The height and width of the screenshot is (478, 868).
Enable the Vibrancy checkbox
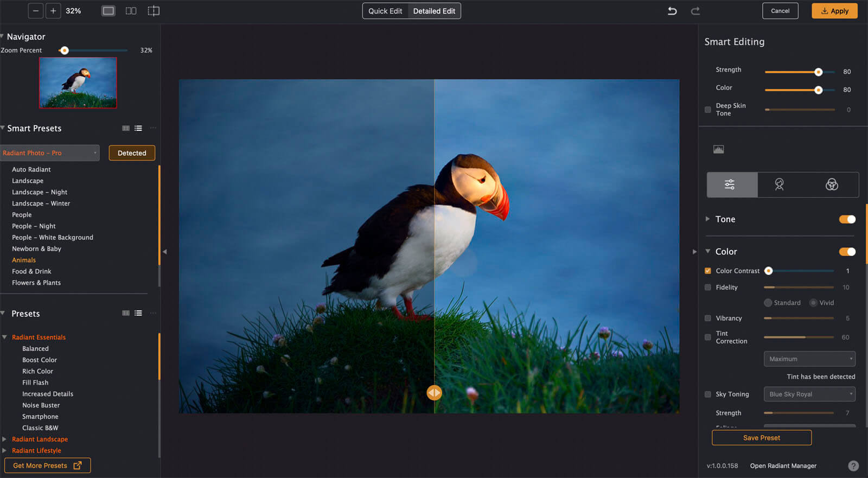pyautogui.click(x=708, y=318)
